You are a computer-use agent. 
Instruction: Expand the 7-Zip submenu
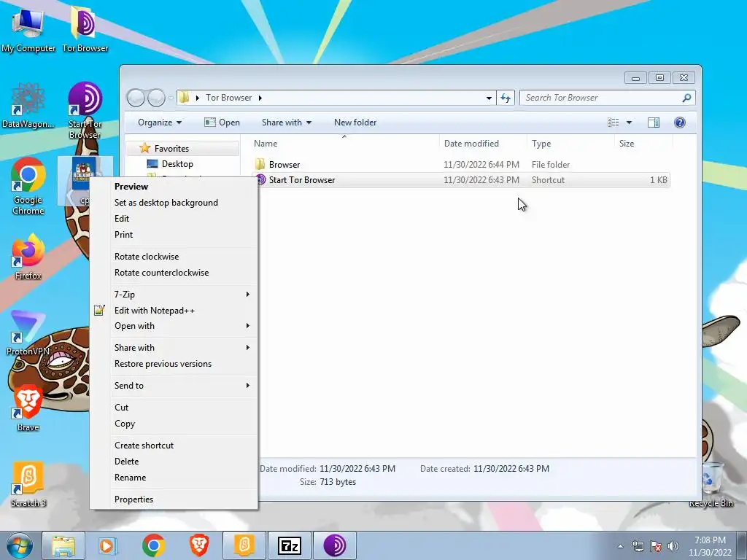tap(174, 295)
